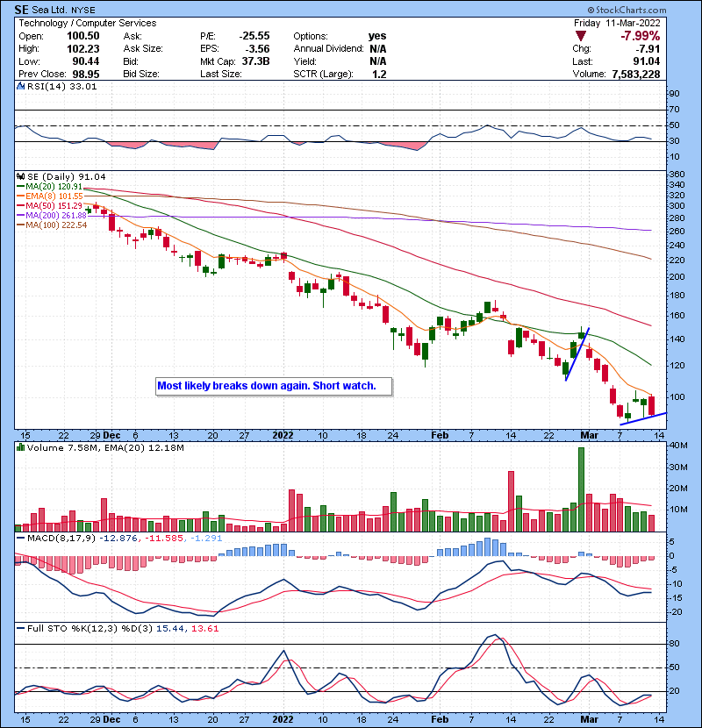Click the High value 102.23
702x728 pixels.
coord(83,49)
